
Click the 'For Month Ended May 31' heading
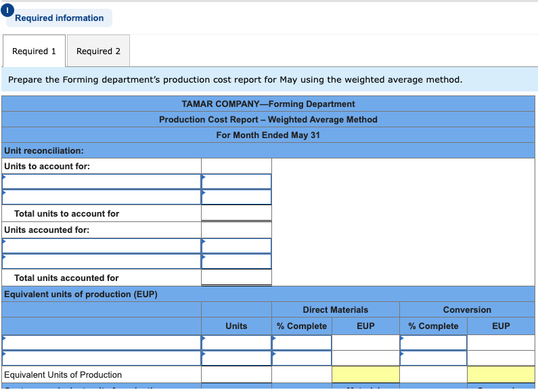(x=268, y=135)
